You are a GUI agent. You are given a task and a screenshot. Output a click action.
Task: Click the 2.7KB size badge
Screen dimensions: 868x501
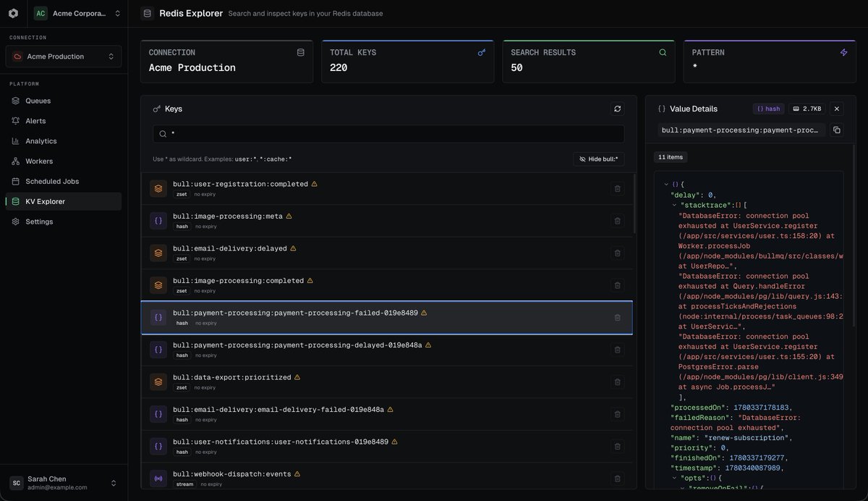pyautogui.click(x=807, y=109)
